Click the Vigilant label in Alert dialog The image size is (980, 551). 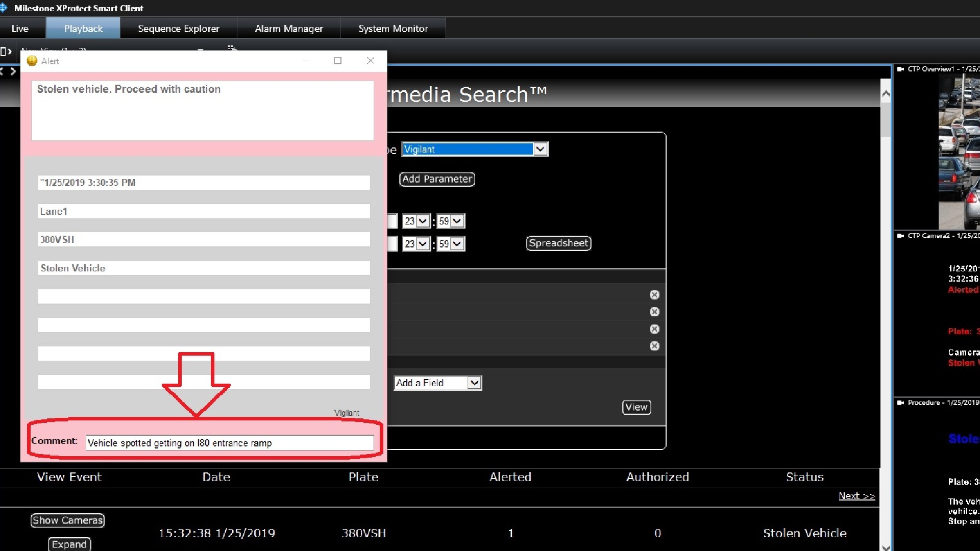347,413
